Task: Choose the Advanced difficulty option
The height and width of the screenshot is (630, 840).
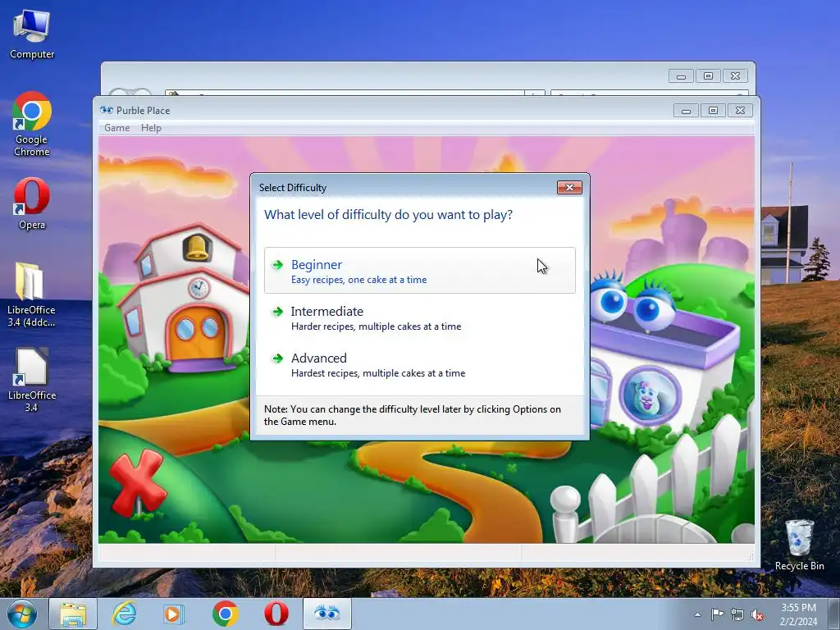Action: coord(419,364)
